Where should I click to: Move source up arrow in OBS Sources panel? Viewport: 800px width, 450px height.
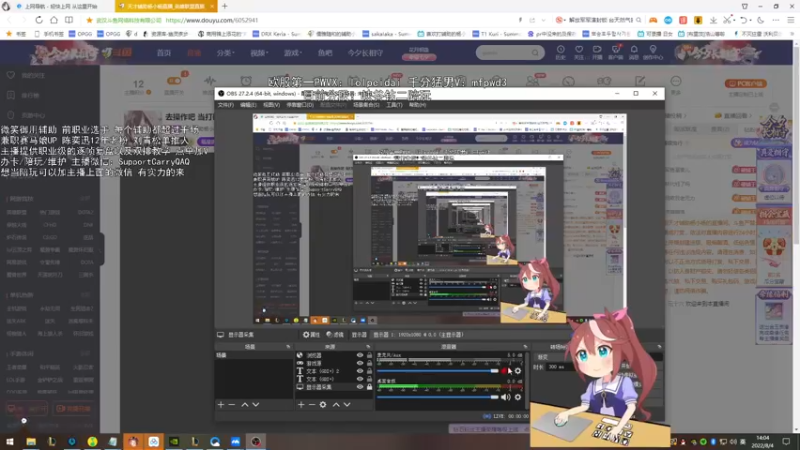click(x=336, y=405)
